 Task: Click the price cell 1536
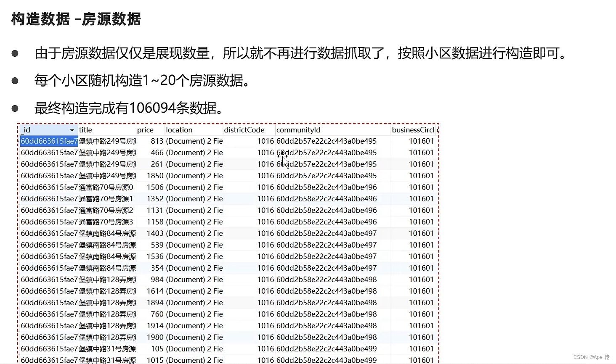pos(150,257)
